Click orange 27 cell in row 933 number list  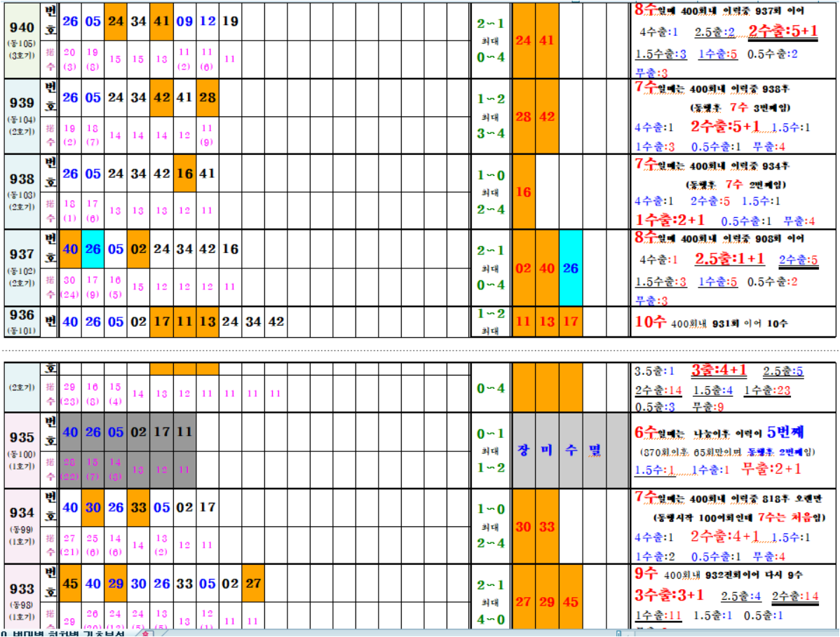pyautogui.click(x=253, y=583)
